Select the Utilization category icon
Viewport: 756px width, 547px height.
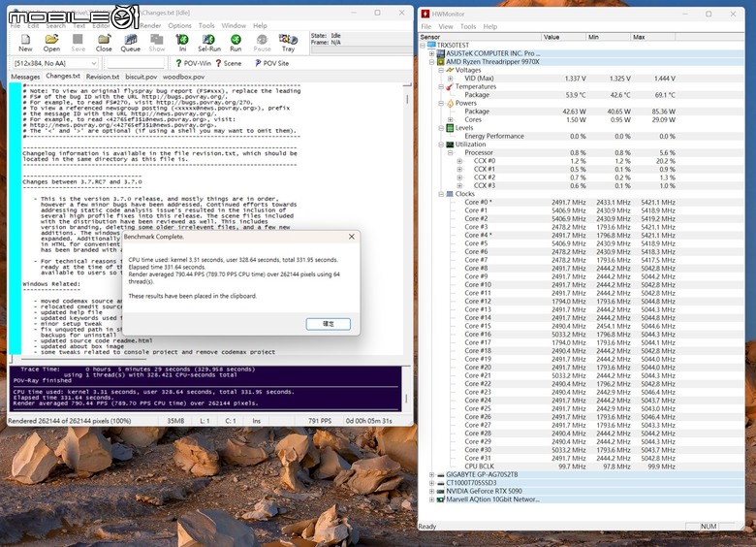tap(450, 145)
